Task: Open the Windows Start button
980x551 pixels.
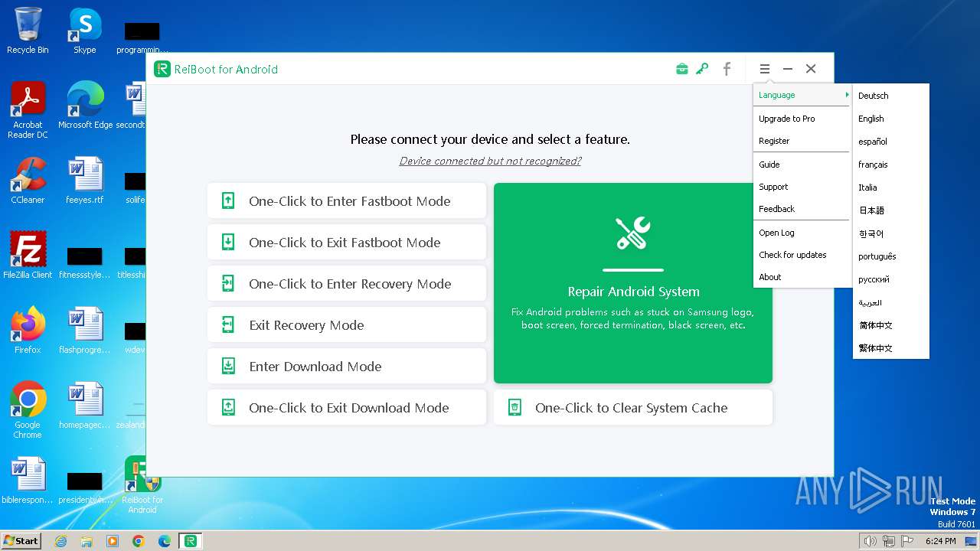Action: click(x=21, y=541)
